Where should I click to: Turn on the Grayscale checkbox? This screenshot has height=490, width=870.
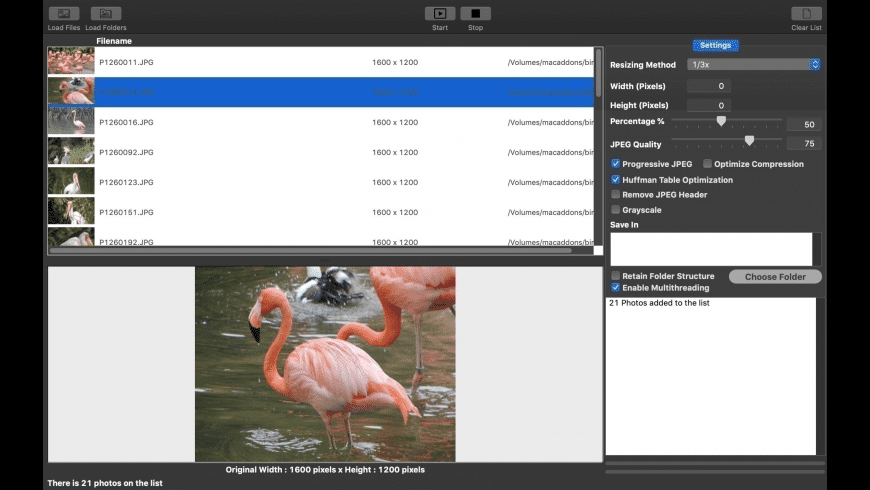(615, 210)
